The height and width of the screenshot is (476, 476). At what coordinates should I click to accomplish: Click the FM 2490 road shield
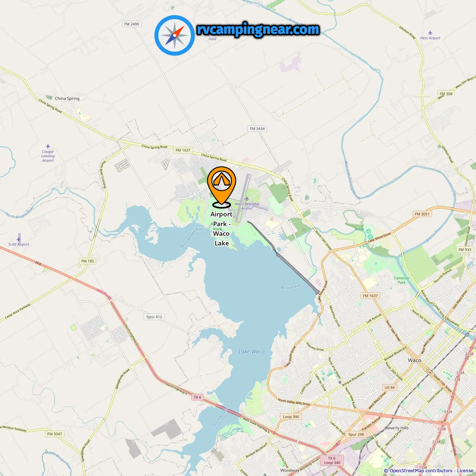pos(132,24)
